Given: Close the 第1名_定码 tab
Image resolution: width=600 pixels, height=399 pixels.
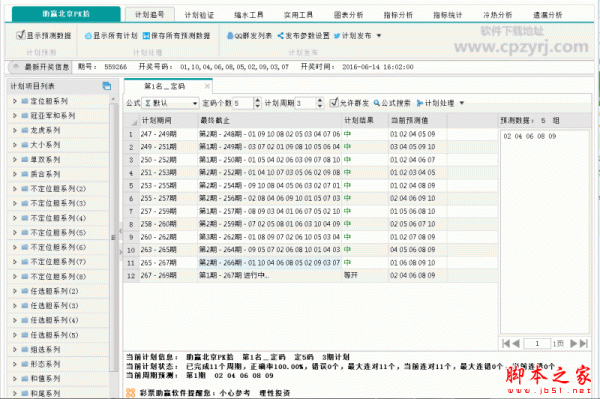Looking at the screenshot, I should 207,86.
